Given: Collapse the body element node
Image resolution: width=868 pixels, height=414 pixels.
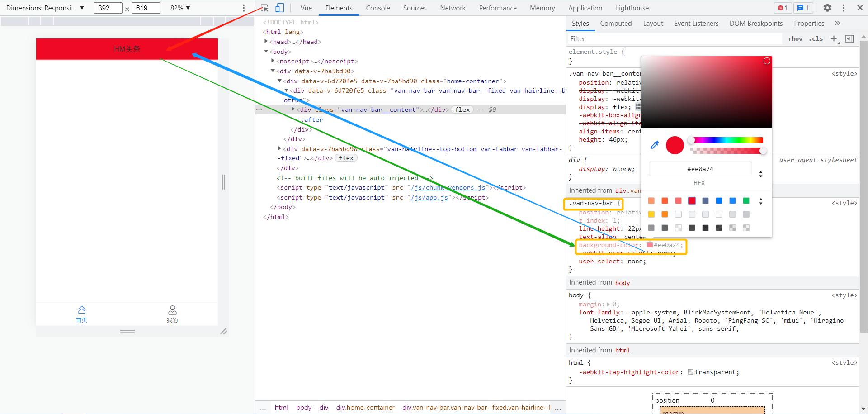Looking at the screenshot, I should (x=266, y=52).
